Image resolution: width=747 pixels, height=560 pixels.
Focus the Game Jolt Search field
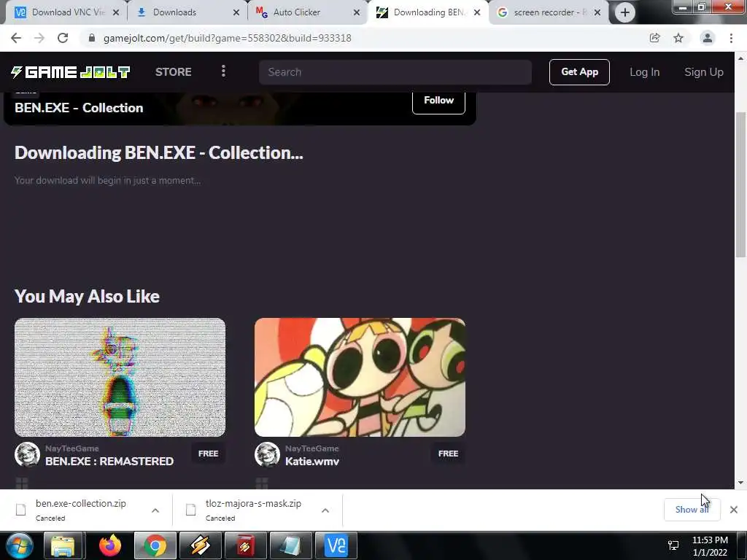[x=395, y=72]
